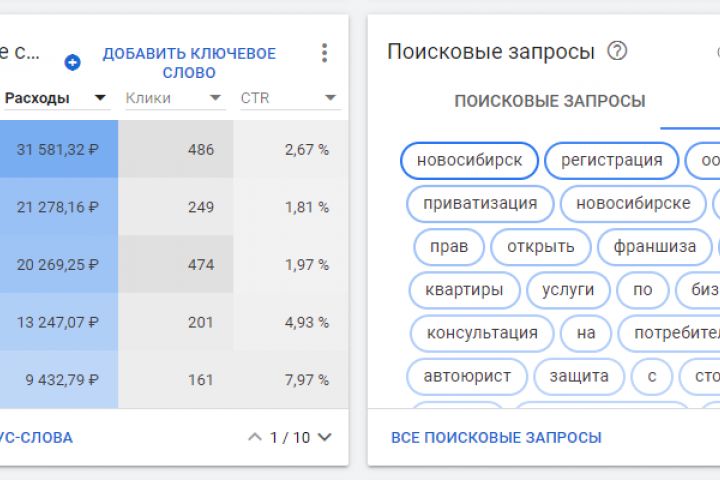Image resolution: width=720 pixels, height=480 pixels.
Task: Open the Клики column dropdown arrow
Action: click(x=215, y=98)
